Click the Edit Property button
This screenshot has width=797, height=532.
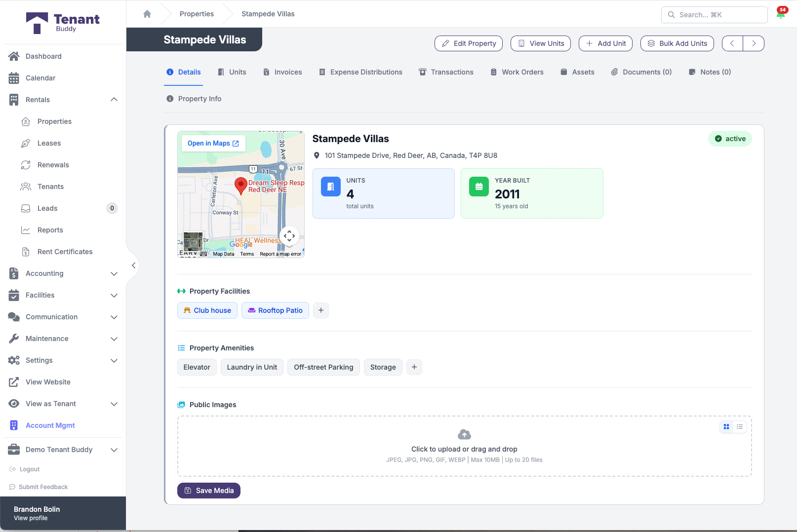point(469,43)
